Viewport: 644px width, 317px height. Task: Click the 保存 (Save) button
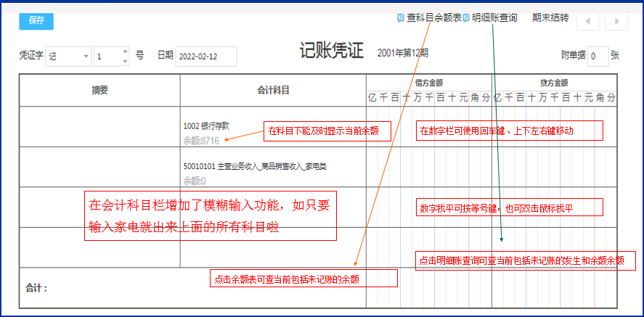point(36,20)
